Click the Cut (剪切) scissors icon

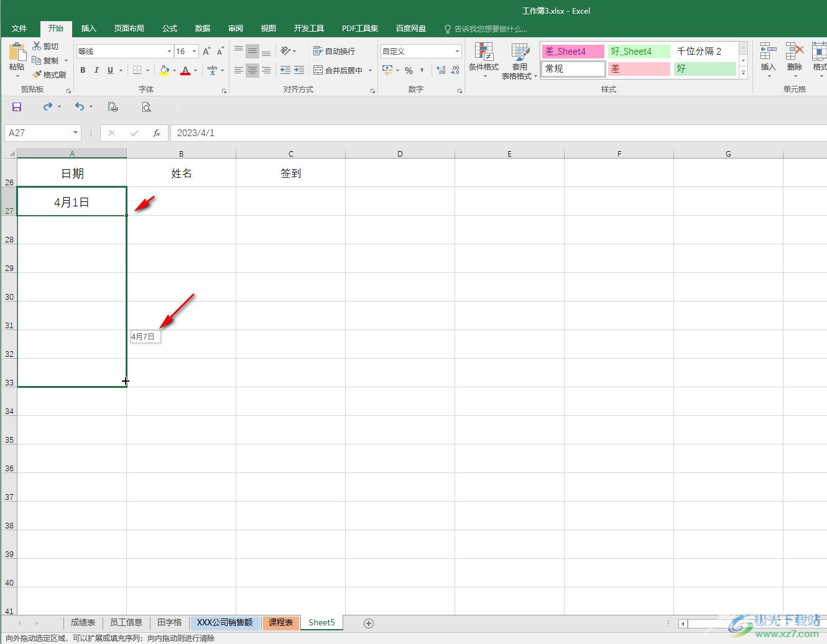[x=37, y=46]
